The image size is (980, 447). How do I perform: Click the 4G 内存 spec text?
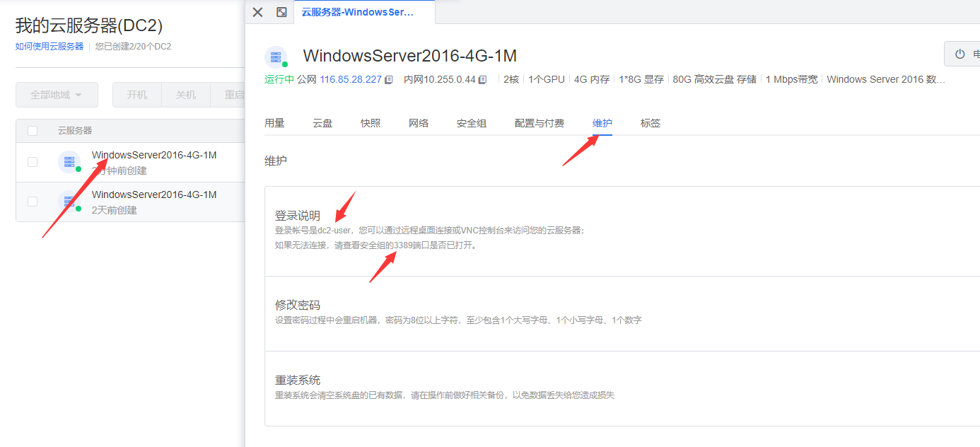592,79
